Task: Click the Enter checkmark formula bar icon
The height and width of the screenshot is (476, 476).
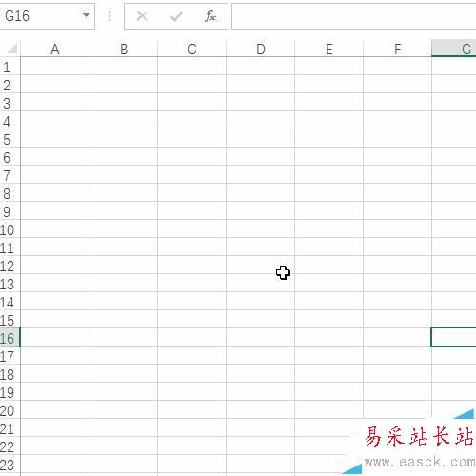Action: coord(176,16)
